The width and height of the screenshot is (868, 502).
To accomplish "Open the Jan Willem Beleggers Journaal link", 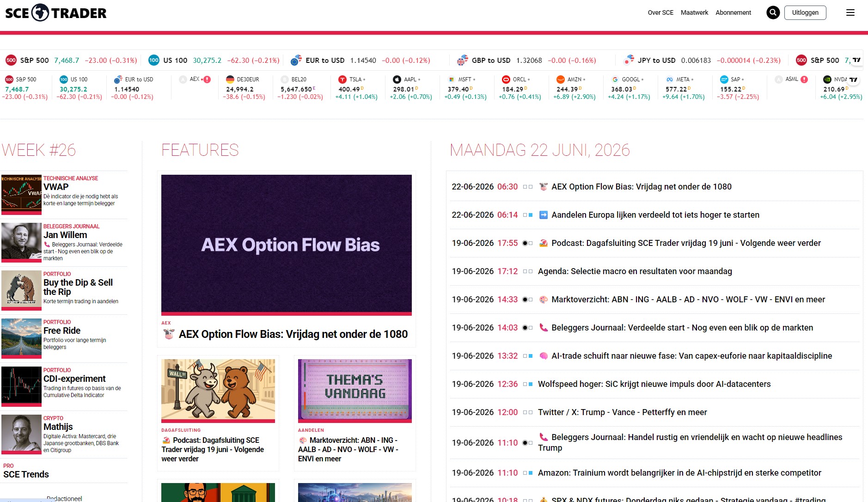I will click(x=65, y=235).
